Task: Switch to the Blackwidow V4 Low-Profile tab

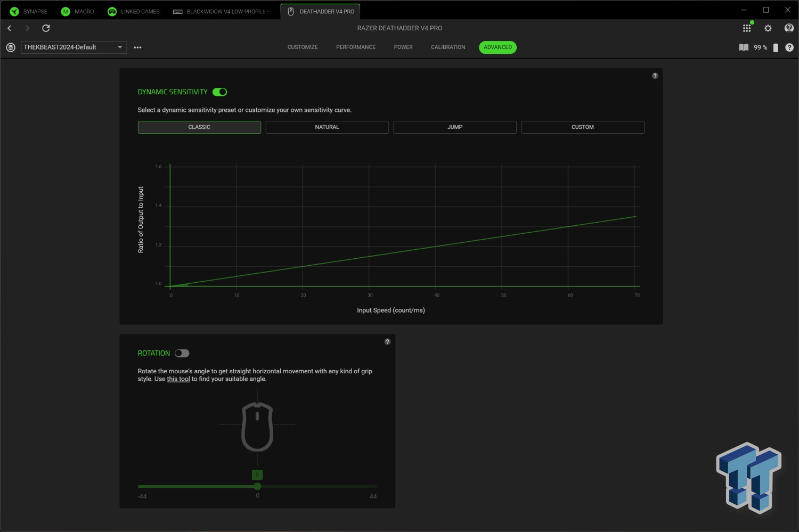Action: [x=223, y=12]
